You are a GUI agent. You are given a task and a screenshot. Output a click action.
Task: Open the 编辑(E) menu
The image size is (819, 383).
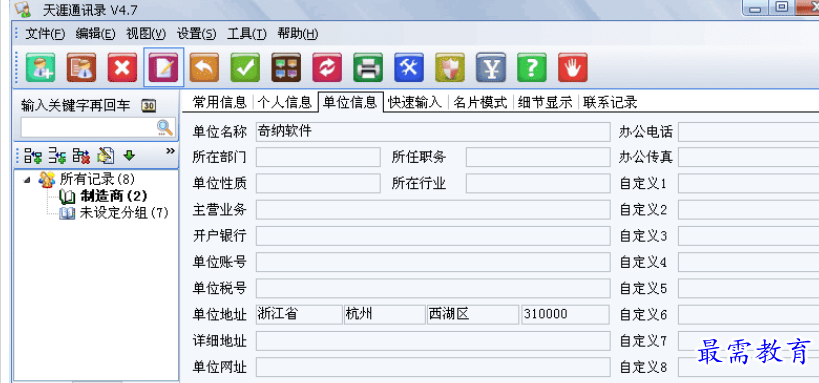pyautogui.click(x=96, y=34)
